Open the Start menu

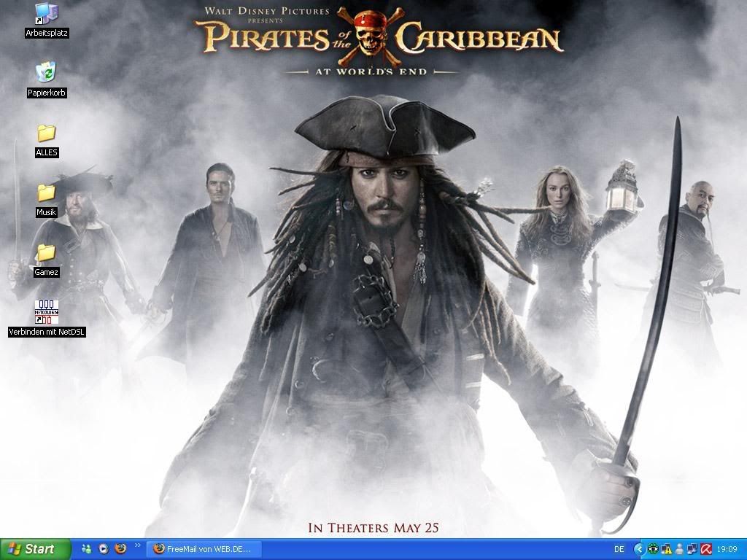[x=36, y=549]
